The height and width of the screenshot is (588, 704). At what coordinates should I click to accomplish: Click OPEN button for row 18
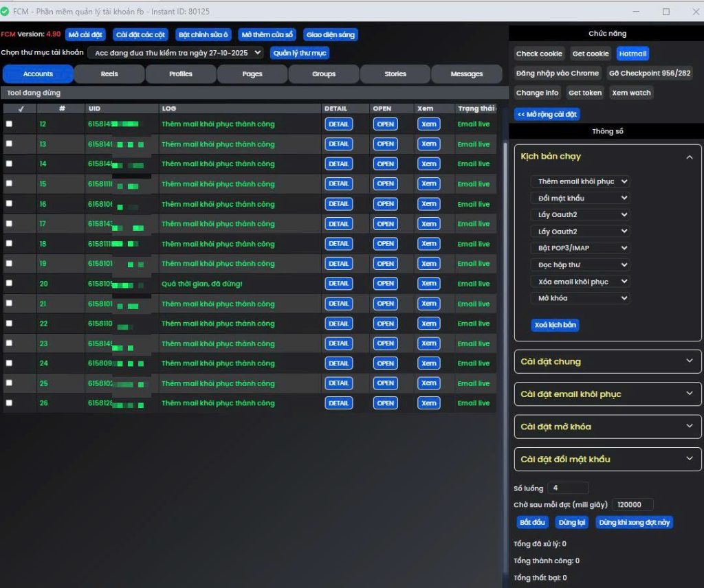click(385, 244)
